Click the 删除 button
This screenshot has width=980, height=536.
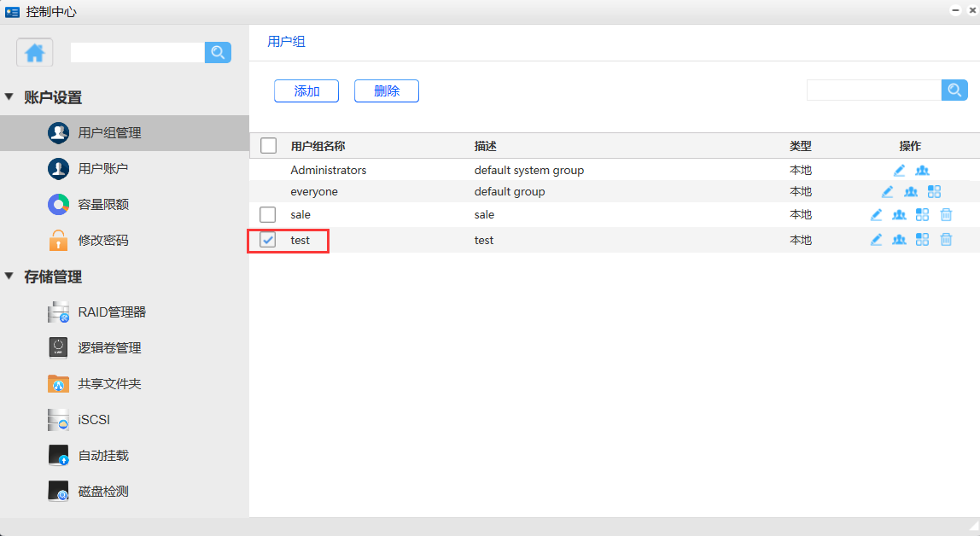386,91
